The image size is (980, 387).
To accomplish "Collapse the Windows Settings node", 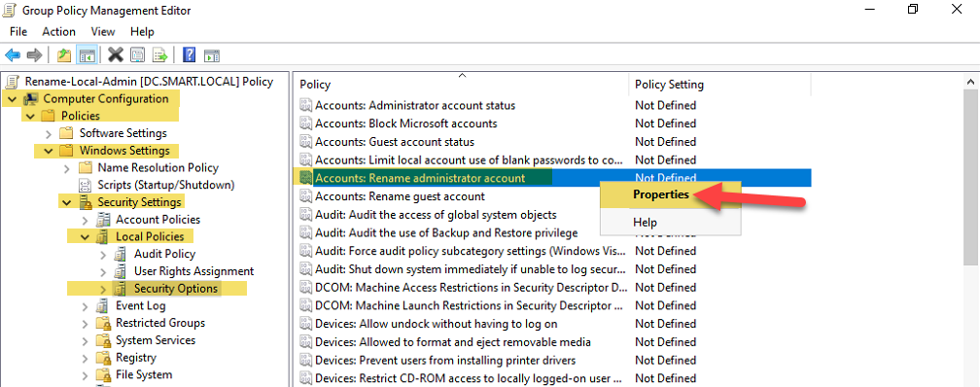I will coord(49,151).
